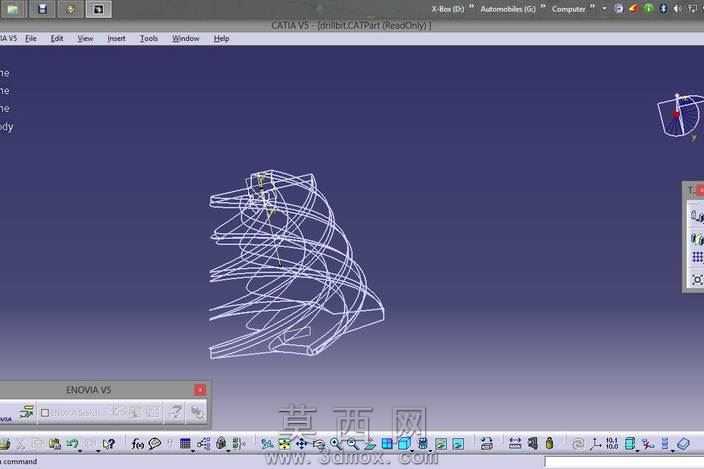This screenshot has width=704, height=469.
Task: Select the drill bit wireframe model
Action: (x=296, y=264)
